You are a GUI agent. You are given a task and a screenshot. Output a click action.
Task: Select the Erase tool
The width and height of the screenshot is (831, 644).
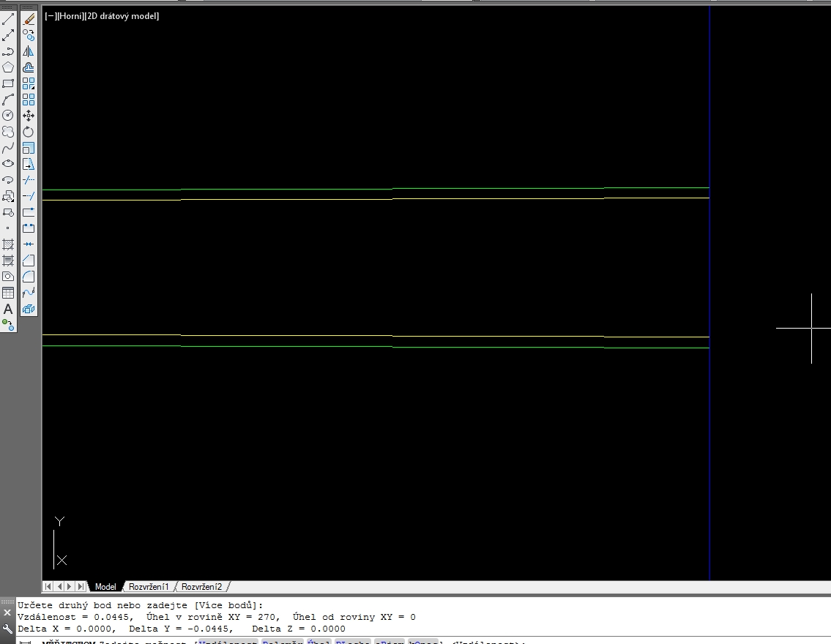click(29, 20)
